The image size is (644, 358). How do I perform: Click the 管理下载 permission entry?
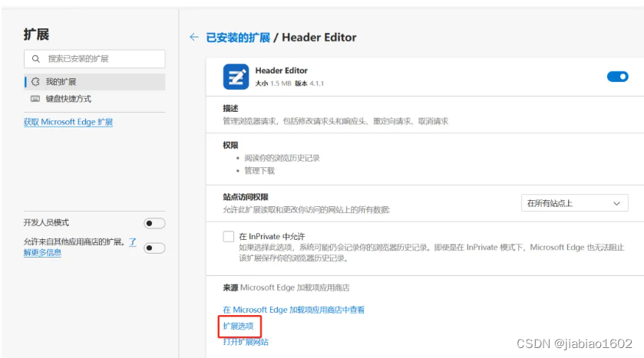click(x=259, y=171)
